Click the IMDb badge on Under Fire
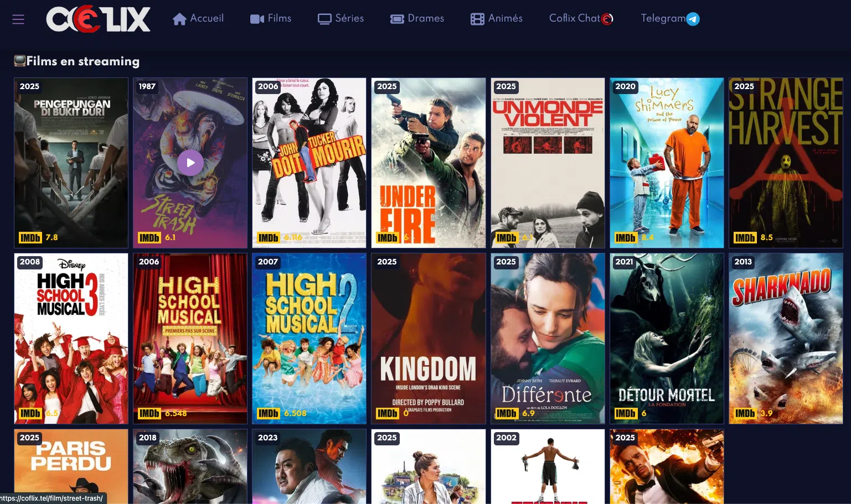The height and width of the screenshot is (504, 851). [388, 238]
